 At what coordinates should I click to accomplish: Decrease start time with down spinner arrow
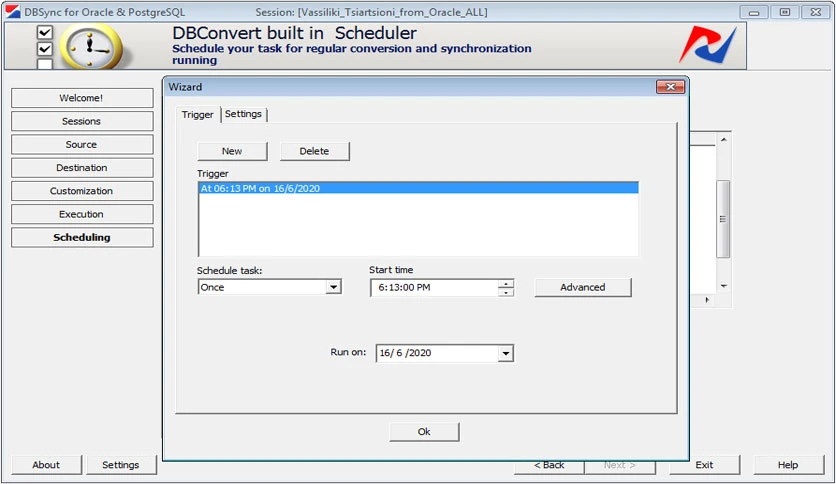tap(505, 292)
